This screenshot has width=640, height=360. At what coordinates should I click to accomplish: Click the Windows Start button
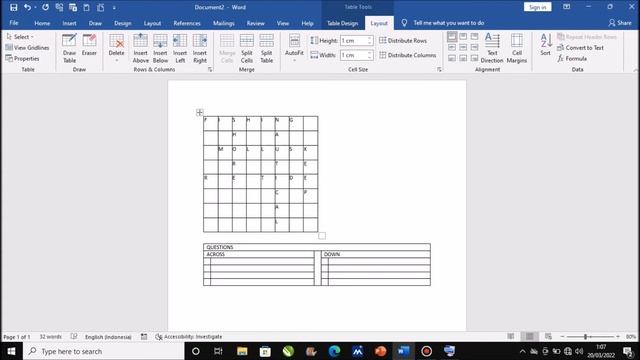tap(11, 351)
